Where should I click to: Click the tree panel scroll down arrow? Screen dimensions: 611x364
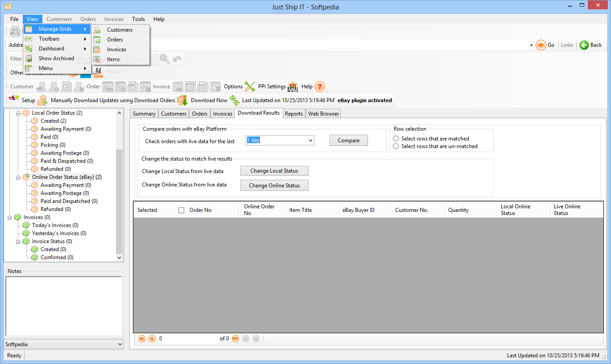coord(119,258)
